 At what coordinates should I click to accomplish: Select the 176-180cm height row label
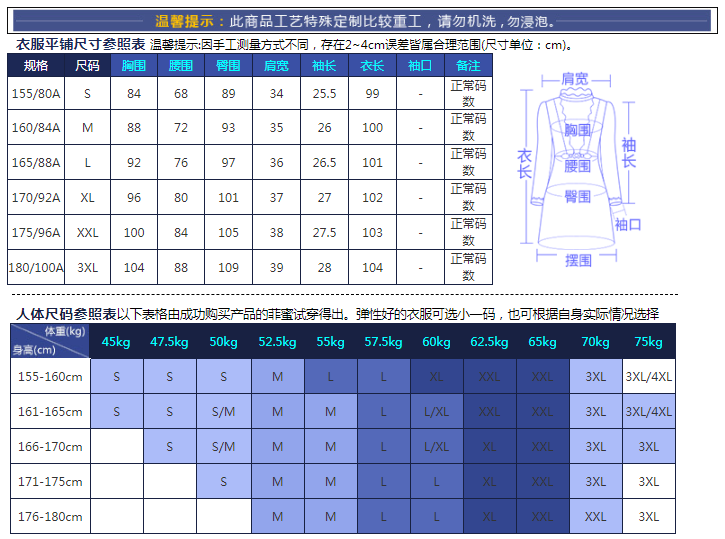[x=50, y=517]
